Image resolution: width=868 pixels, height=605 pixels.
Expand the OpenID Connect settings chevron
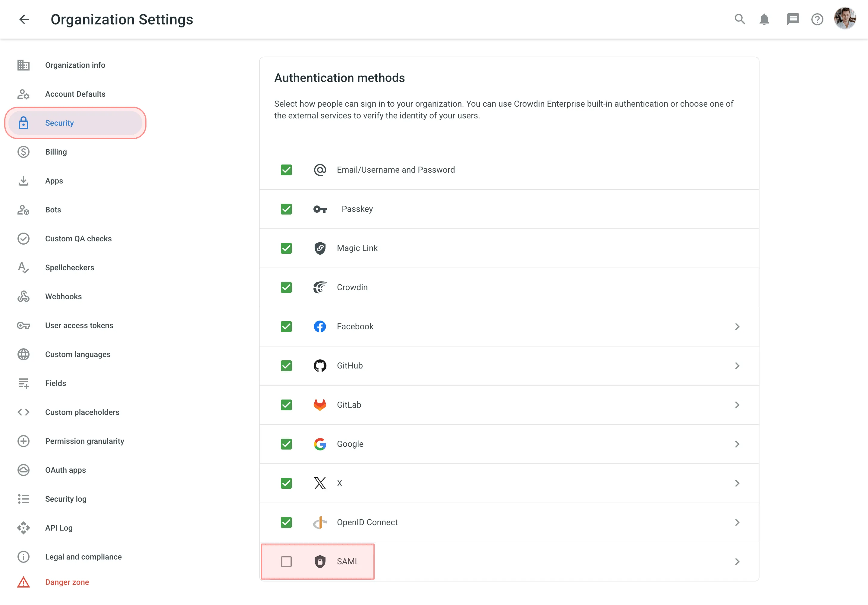tap(737, 522)
